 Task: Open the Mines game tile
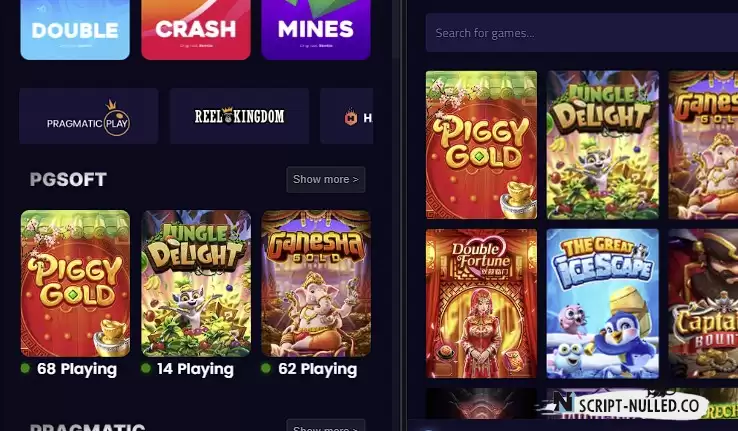(316, 30)
